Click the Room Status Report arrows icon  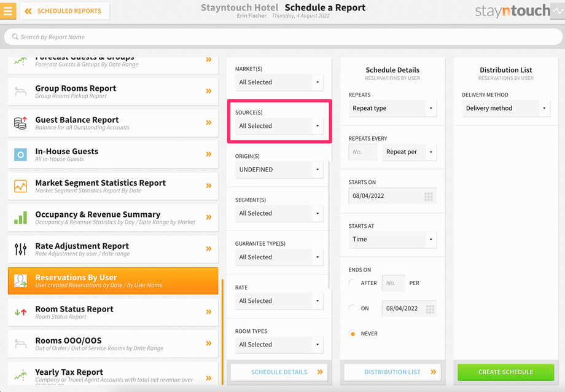coord(20,312)
